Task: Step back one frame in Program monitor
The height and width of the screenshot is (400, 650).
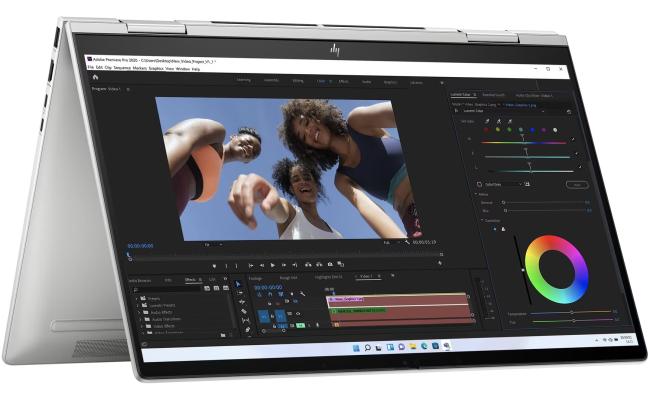Action: pos(262,265)
